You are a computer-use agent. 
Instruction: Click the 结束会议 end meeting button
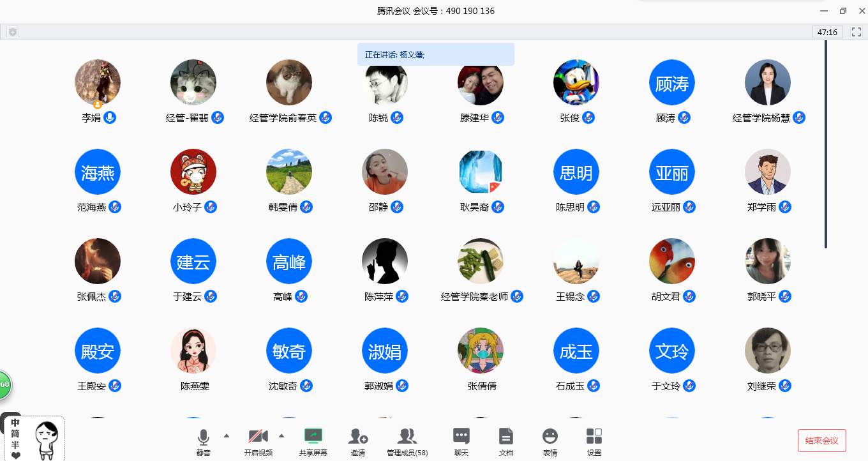pos(821,441)
